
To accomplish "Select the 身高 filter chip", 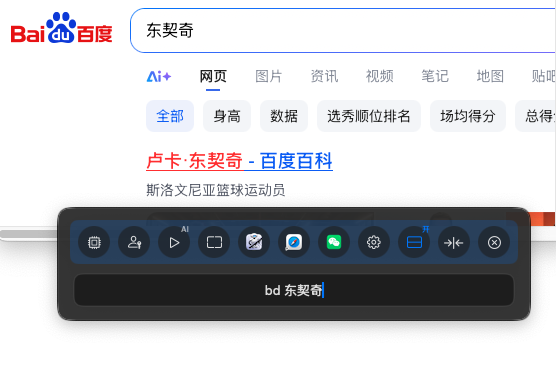I will (x=227, y=116).
